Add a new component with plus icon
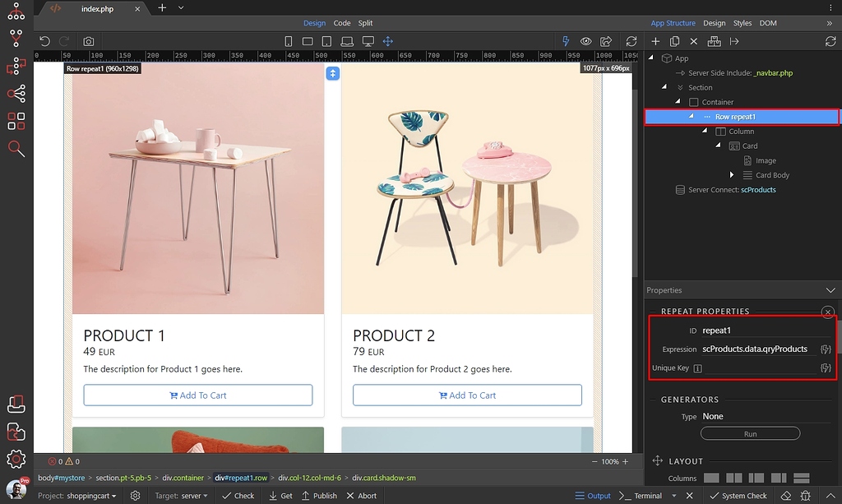Screen dimensions: 842x504 (655, 41)
